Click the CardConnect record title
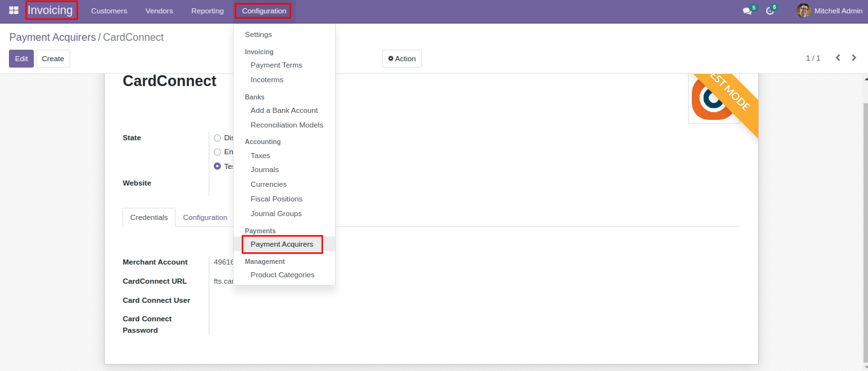868x371 pixels. pos(169,81)
